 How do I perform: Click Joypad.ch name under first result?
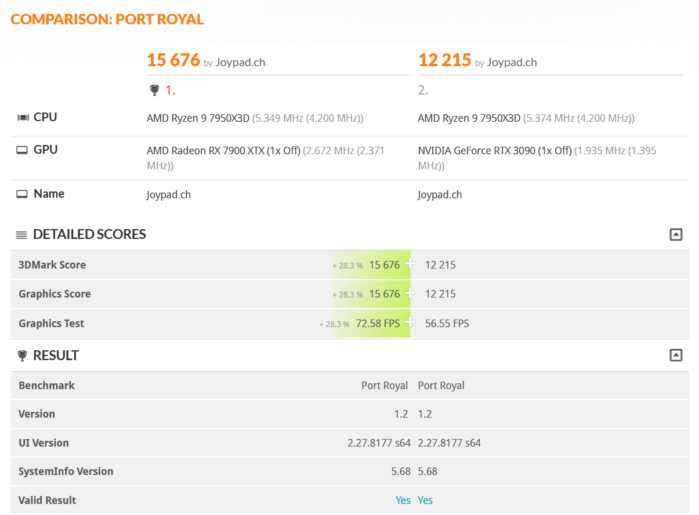tap(169, 195)
